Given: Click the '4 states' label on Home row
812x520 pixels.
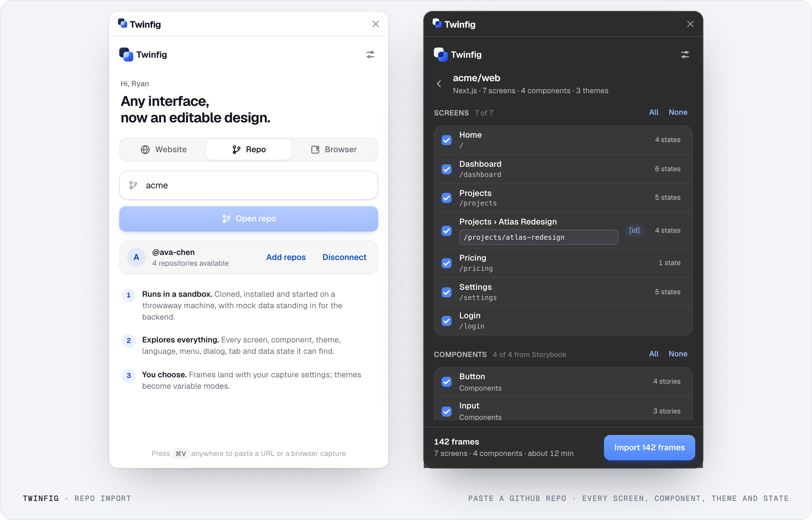Looking at the screenshot, I should (x=667, y=140).
